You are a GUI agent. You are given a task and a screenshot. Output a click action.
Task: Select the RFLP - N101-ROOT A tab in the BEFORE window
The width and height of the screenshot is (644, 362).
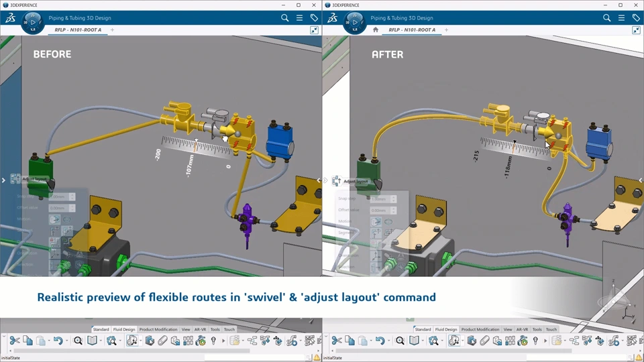78,29
